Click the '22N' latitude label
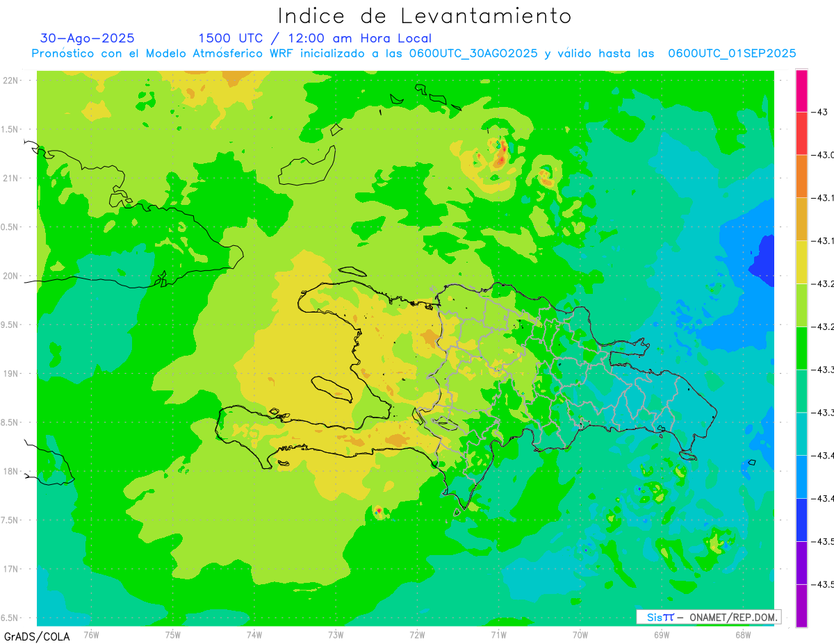 coord(11,81)
